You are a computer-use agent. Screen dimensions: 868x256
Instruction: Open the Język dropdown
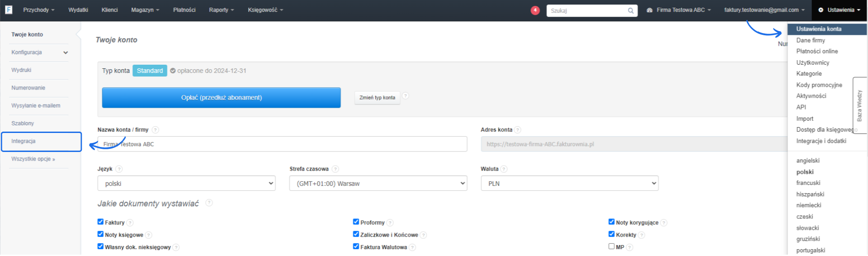click(186, 183)
